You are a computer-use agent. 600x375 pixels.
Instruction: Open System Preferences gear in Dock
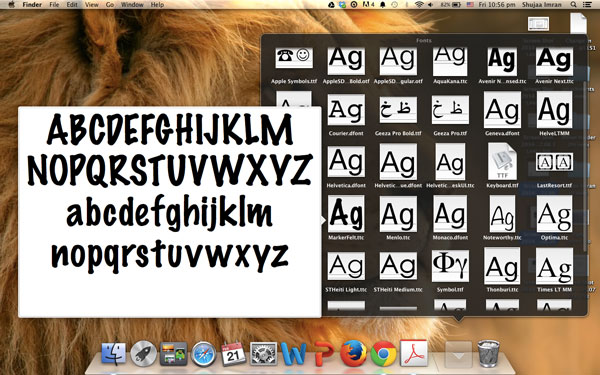point(263,354)
